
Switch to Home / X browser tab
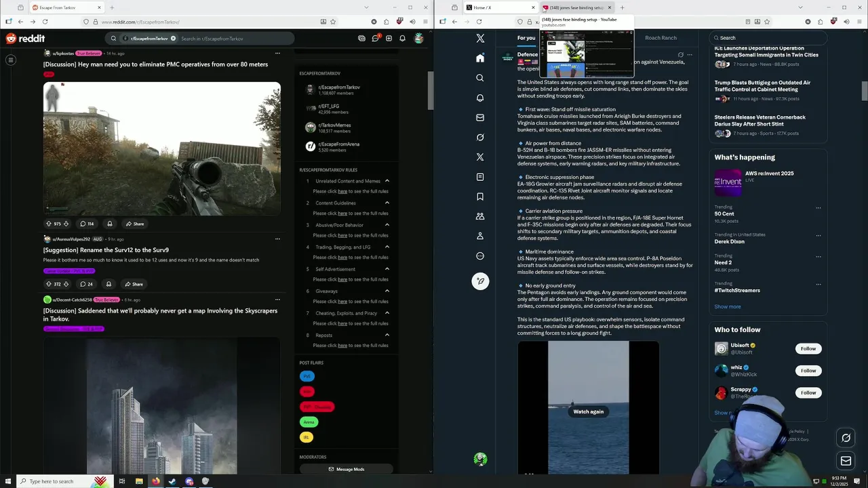tap(500, 7)
